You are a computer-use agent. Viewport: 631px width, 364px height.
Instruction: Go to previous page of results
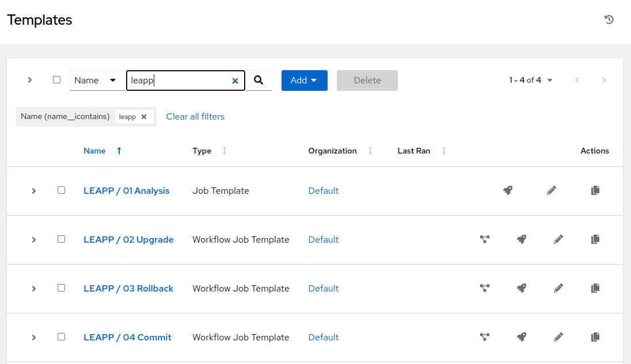[577, 81]
